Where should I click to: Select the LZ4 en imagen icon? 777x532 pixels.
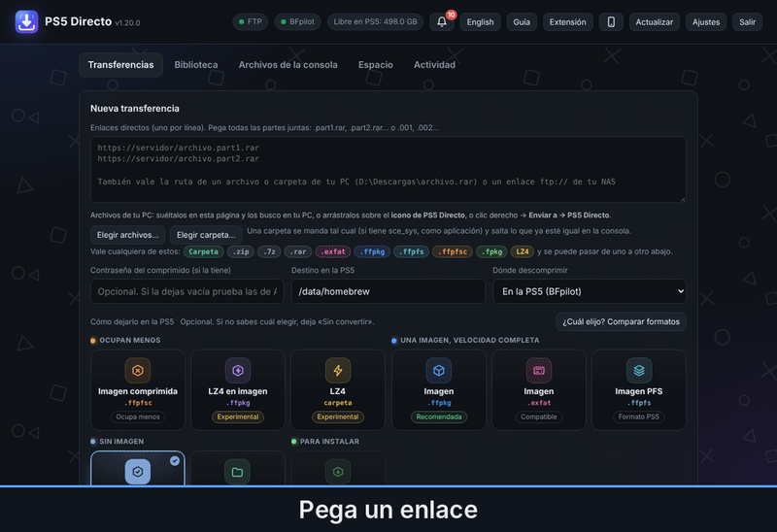tap(238, 370)
